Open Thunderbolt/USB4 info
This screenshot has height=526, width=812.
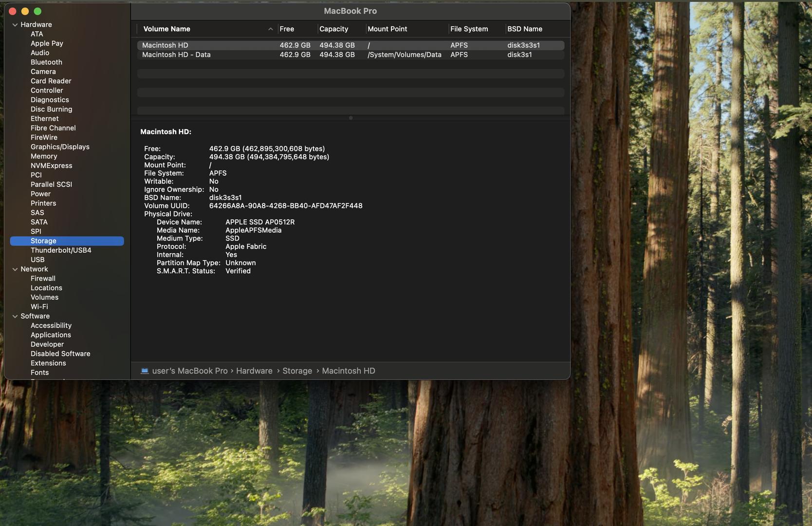pos(61,250)
